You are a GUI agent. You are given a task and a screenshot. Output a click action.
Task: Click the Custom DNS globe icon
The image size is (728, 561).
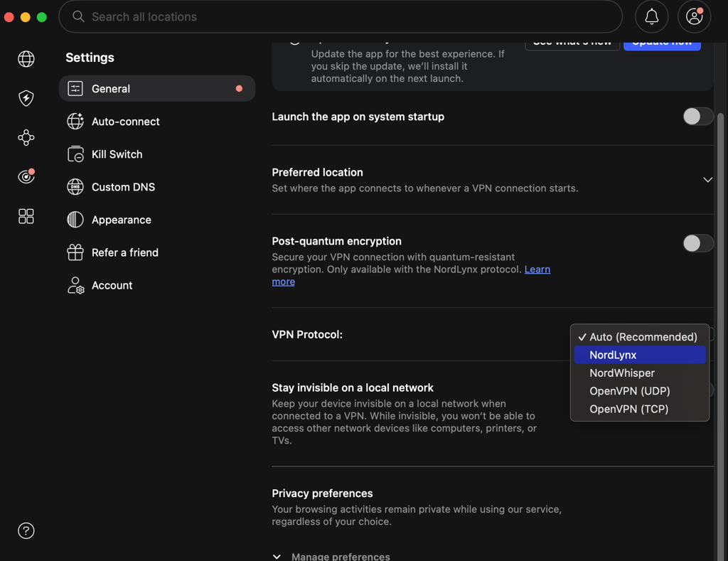(x=75, y=187)
